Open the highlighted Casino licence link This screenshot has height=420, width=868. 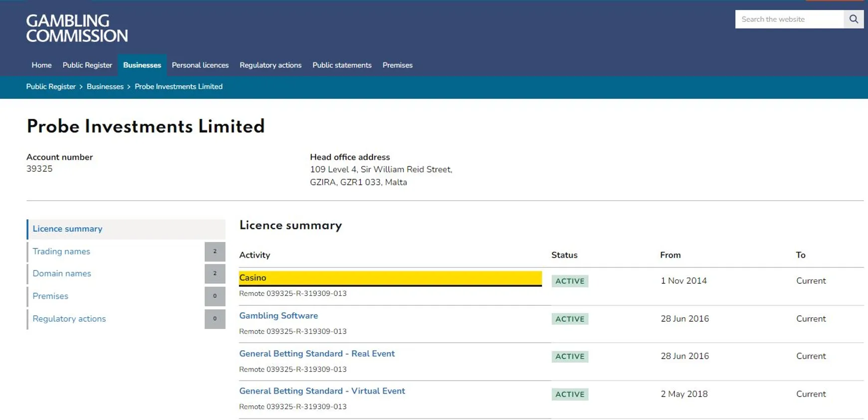[390, 278]
